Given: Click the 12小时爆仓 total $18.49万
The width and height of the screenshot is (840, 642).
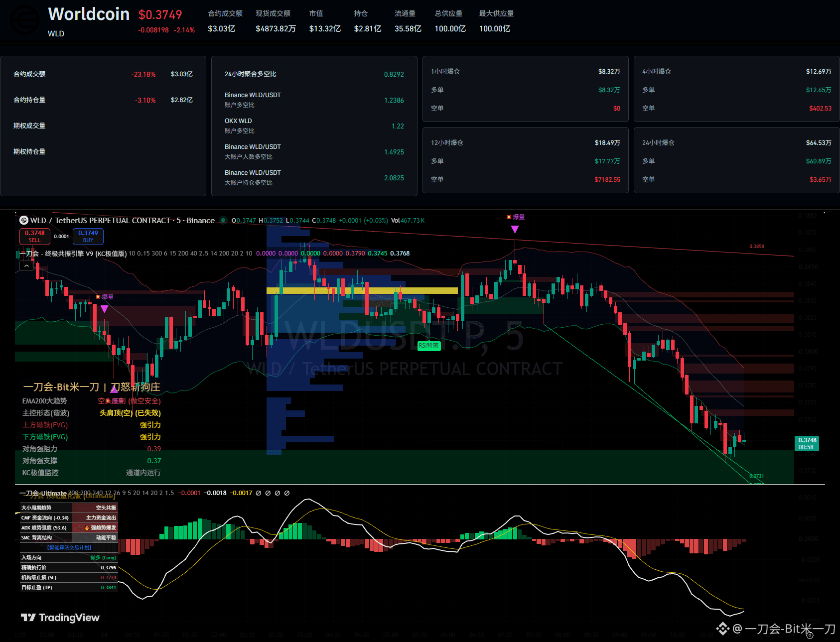Looking at the screenshot, I should [x=607, y=143].
